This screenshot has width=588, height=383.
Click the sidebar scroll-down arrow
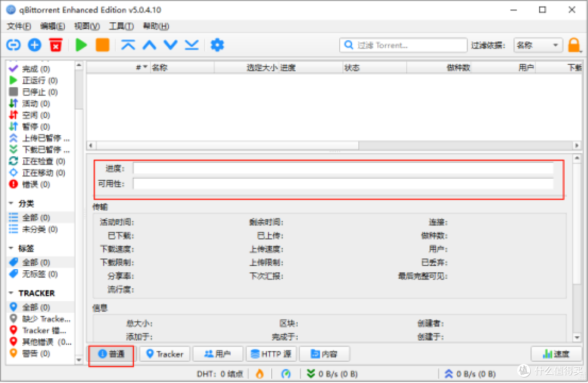[79, 360]
